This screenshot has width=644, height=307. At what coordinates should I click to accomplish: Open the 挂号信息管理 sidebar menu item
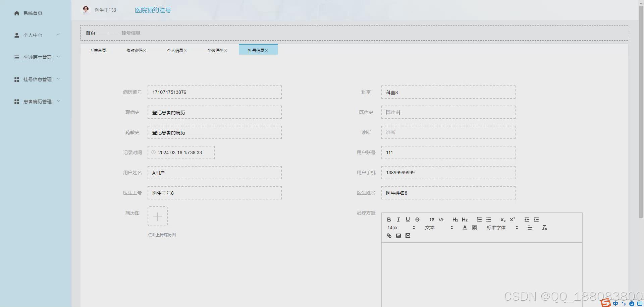37,79
